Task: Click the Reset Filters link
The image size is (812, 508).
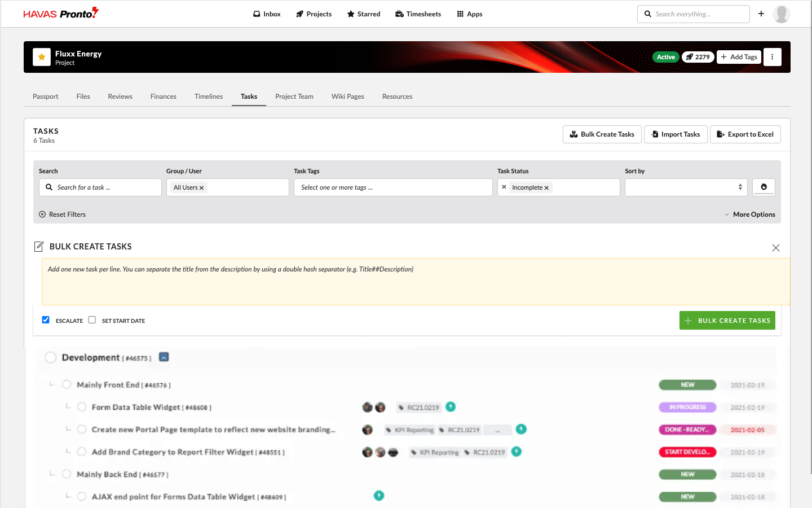Action: click(63, 214)
